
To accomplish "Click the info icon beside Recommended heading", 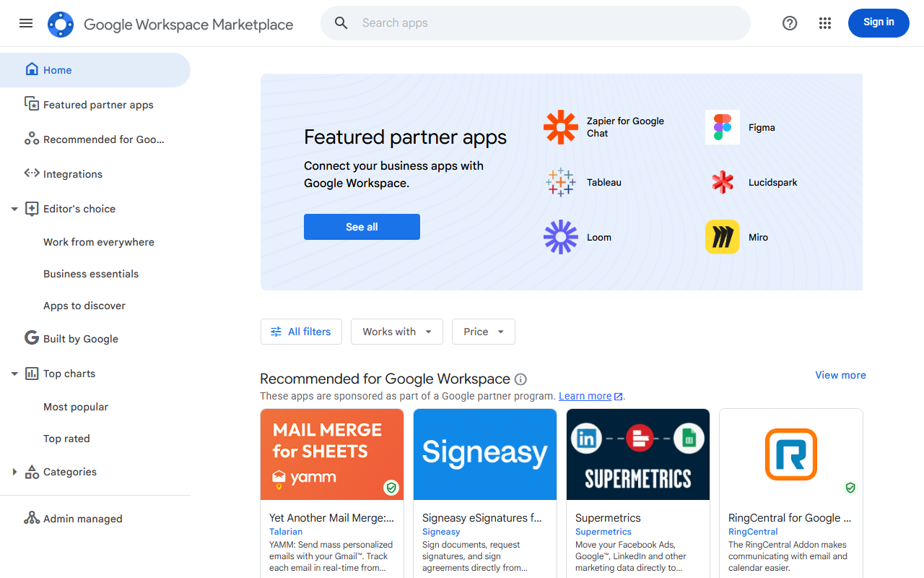I will 520,379.
